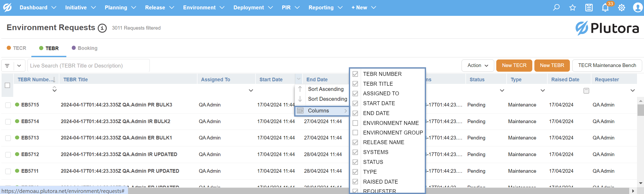
Task: Open the Raised Date calendar filter
Action: pos(586,91)
